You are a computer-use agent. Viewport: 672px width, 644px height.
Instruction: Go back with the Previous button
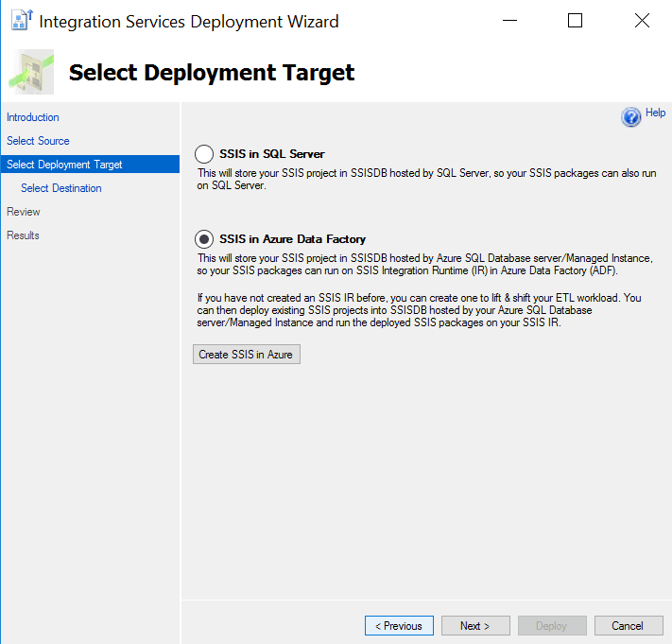tap(399, 626)
